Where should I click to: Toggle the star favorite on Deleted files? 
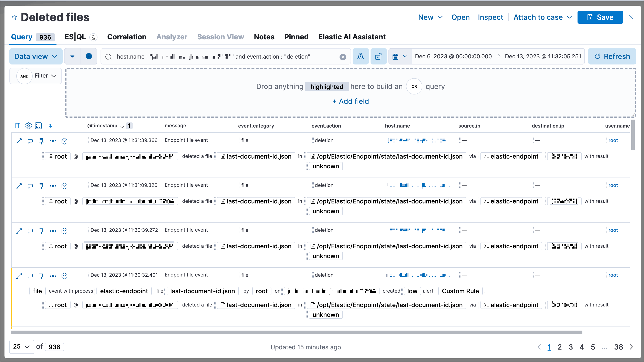(14, 17)
